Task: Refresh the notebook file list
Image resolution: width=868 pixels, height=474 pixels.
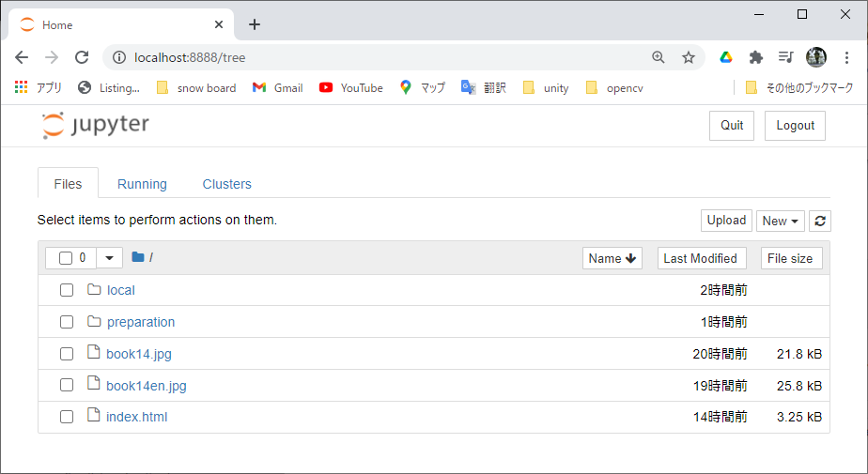Action: coord(820,221)
